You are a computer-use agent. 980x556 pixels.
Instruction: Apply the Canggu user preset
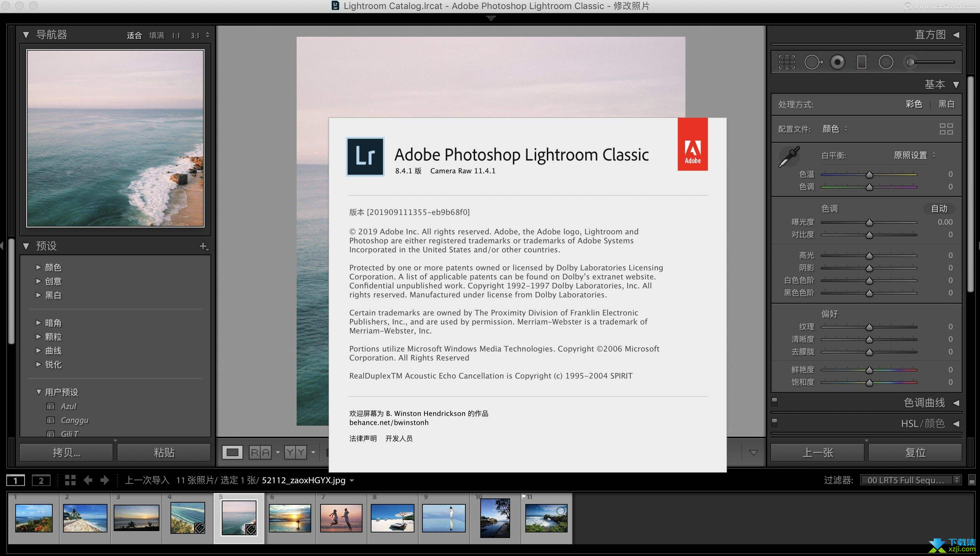click(75, 420)
